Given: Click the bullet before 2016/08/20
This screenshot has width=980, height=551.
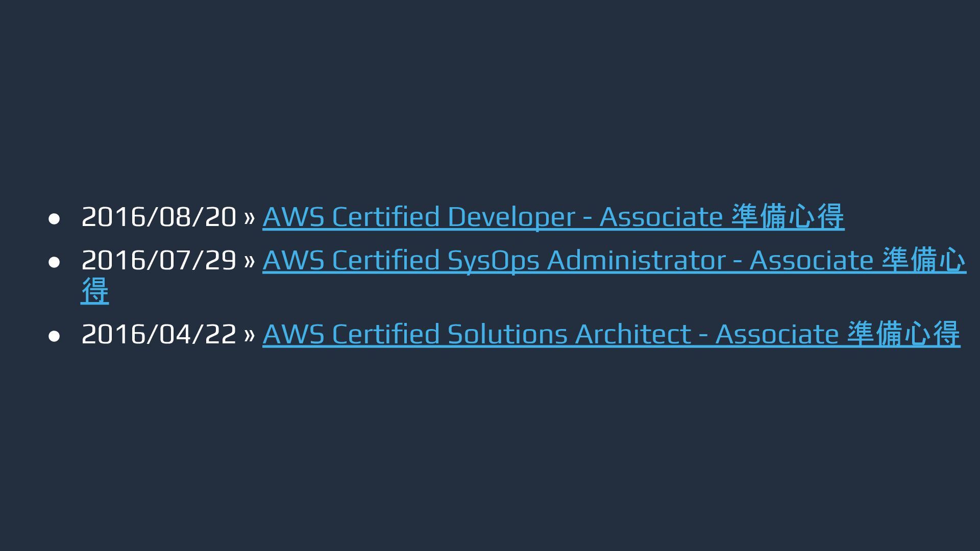Looking at the screenshot, I should tap(54, 219).
